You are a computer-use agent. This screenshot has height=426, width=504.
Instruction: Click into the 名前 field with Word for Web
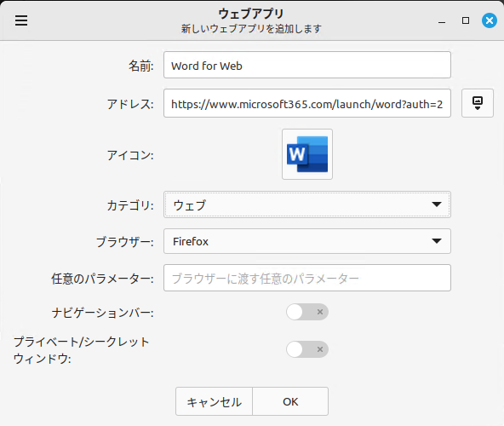[307, 65]
